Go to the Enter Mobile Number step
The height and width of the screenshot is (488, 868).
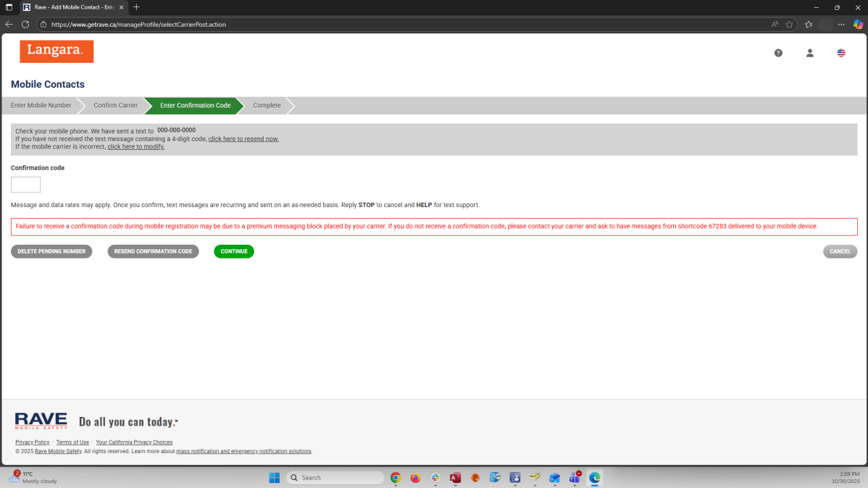[41, 106]
